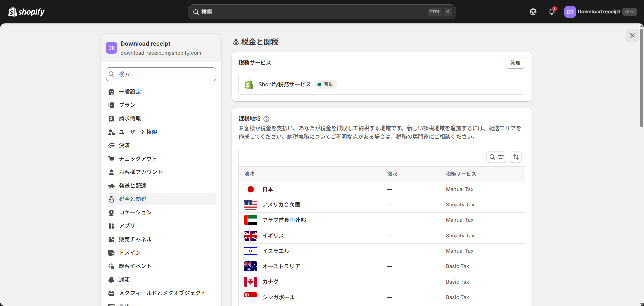Click 管理 button for tax services
The image size is (644, 306).
coord(515,63)
